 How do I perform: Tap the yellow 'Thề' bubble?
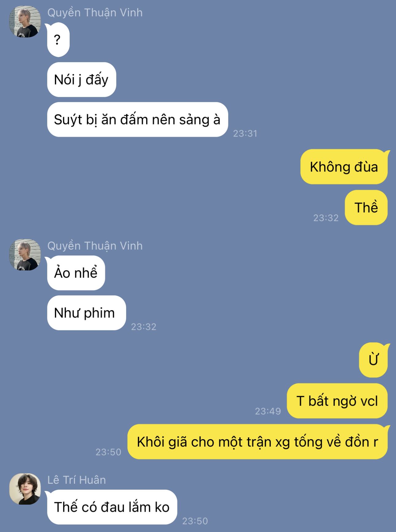coord(366,207)
